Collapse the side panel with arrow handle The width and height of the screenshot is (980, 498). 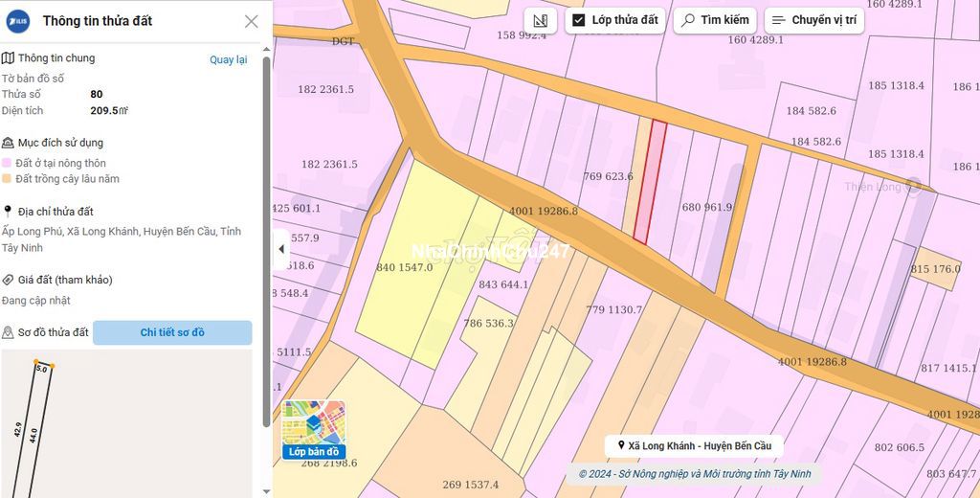280,249
